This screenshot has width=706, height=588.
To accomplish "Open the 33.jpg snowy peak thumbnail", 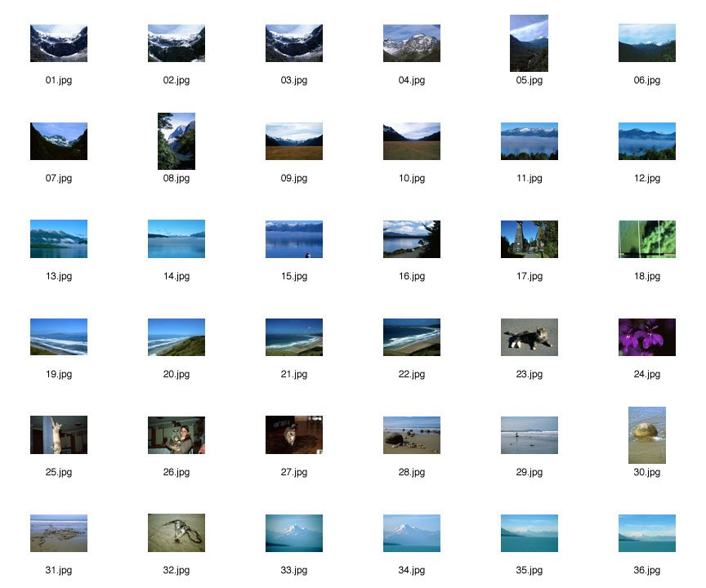I will pos(294,533).
